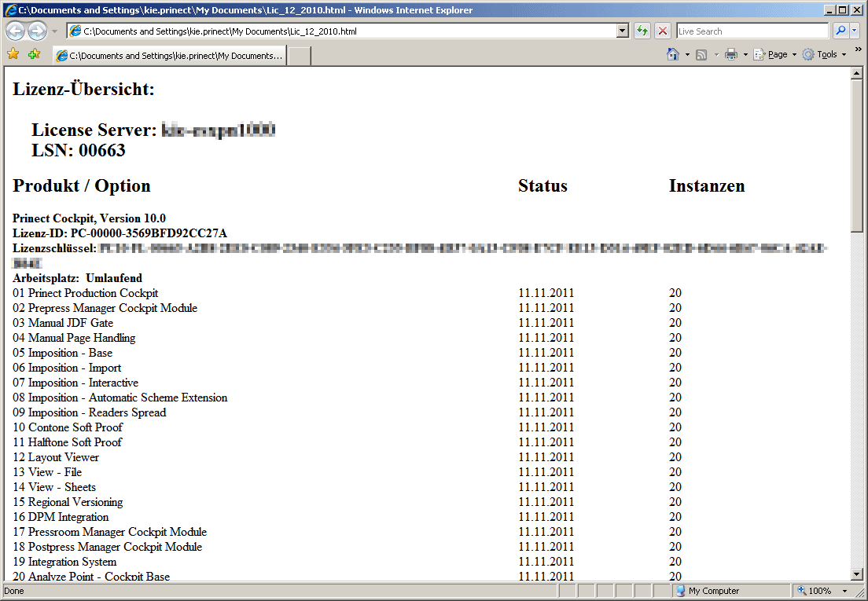Click 08 Imposition - Automatic Scheme Extension
The width and height of the screenshot is (868, 601).
pyautogui.click(x=120, y=397)
